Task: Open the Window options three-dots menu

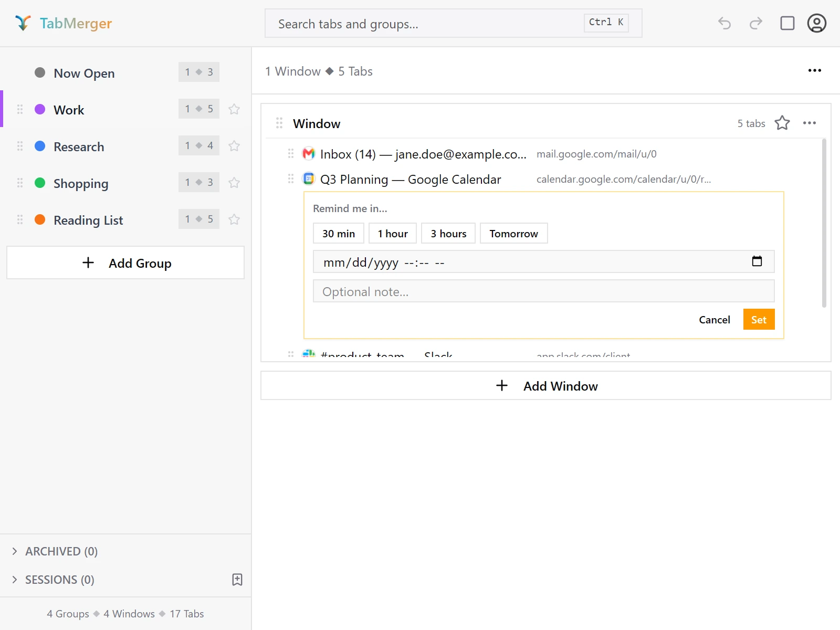Action: (x=810, y=123)
